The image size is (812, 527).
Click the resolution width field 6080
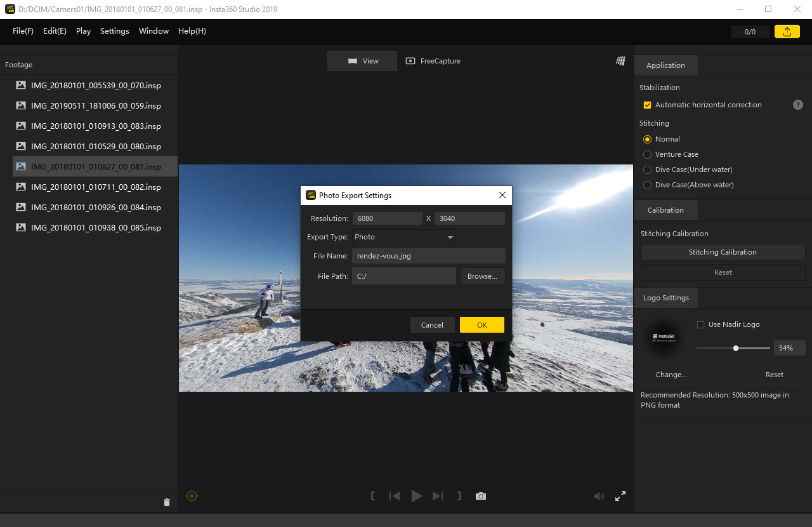[x=387, y=218]
